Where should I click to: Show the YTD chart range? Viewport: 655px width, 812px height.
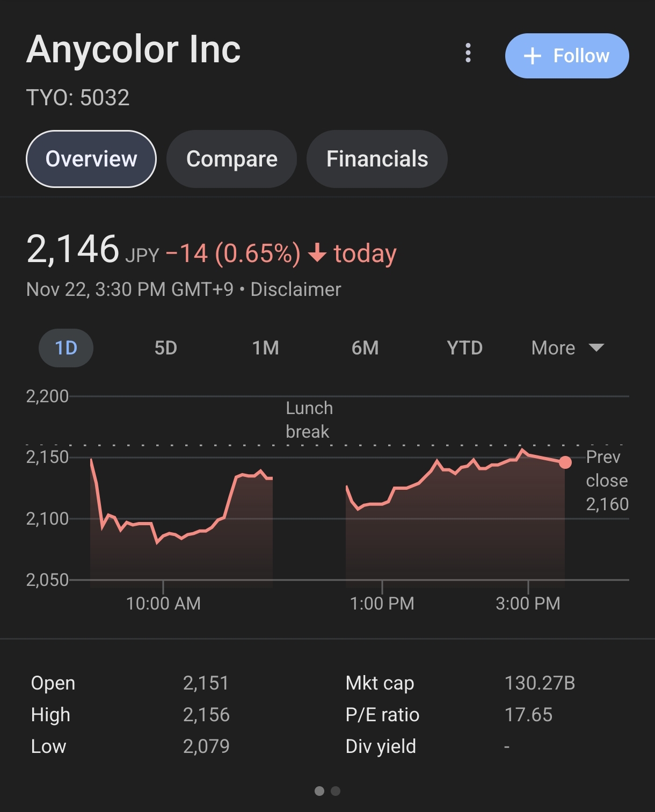coord(464,348)
